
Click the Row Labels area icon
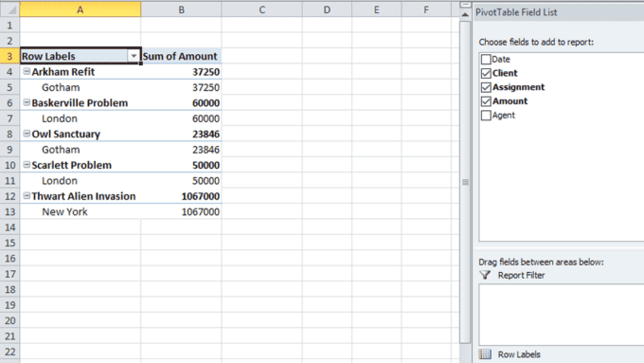tap(485, 354)
